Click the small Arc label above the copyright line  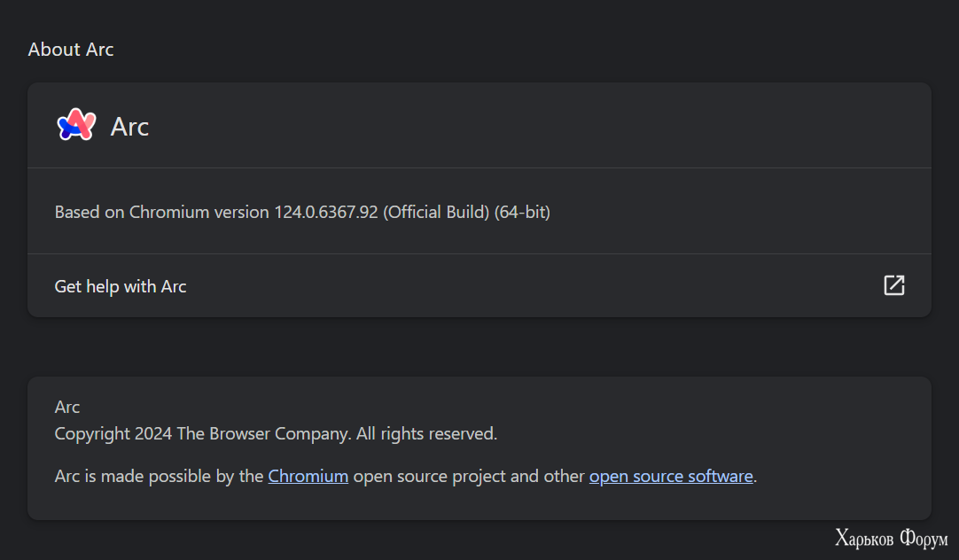[x=67, y=407]
